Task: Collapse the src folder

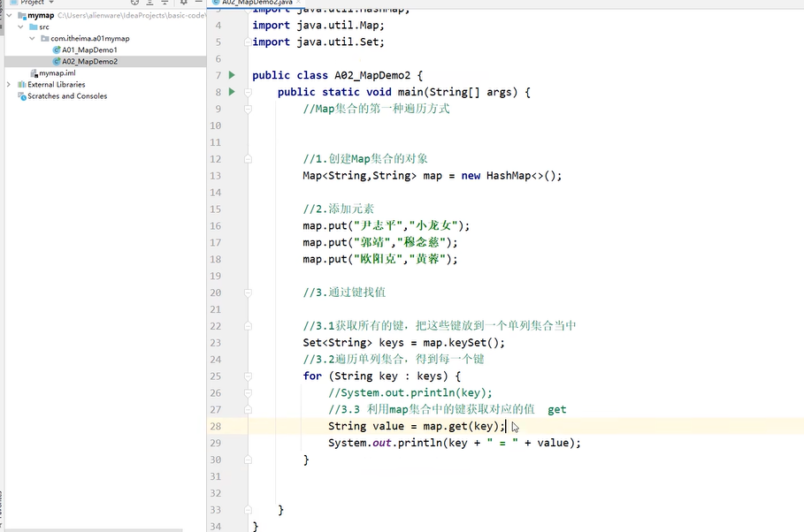Action: (19, 26)
